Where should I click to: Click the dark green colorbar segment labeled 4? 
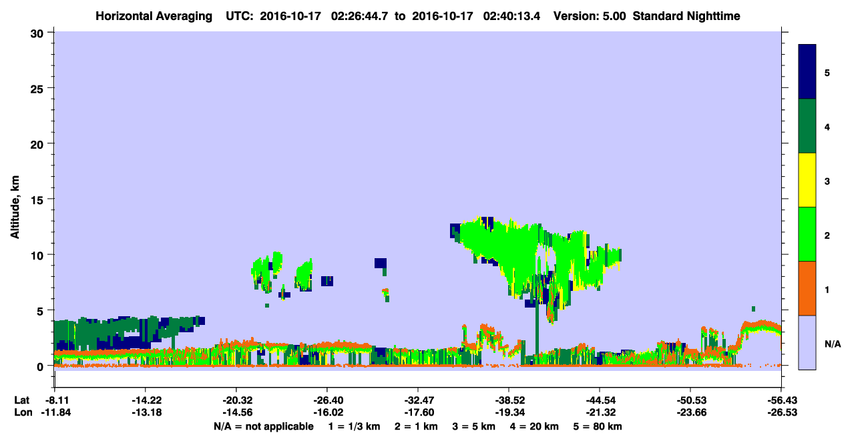[x=807, y=126]
